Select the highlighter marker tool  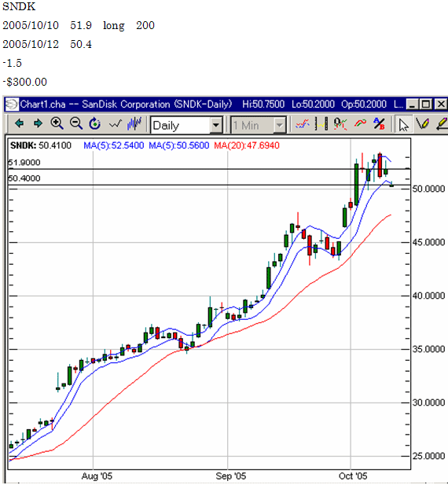pyautogui.click(x=442, y=123)
